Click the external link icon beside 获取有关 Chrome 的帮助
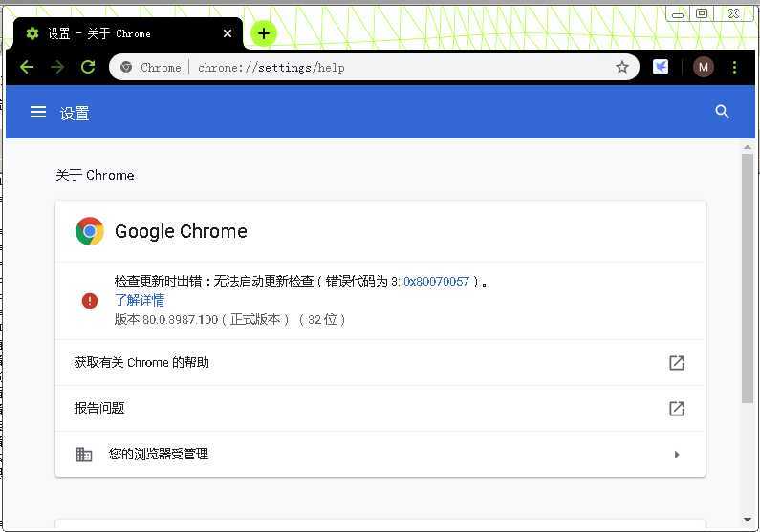The image size is (760, 532). point(677,363)
